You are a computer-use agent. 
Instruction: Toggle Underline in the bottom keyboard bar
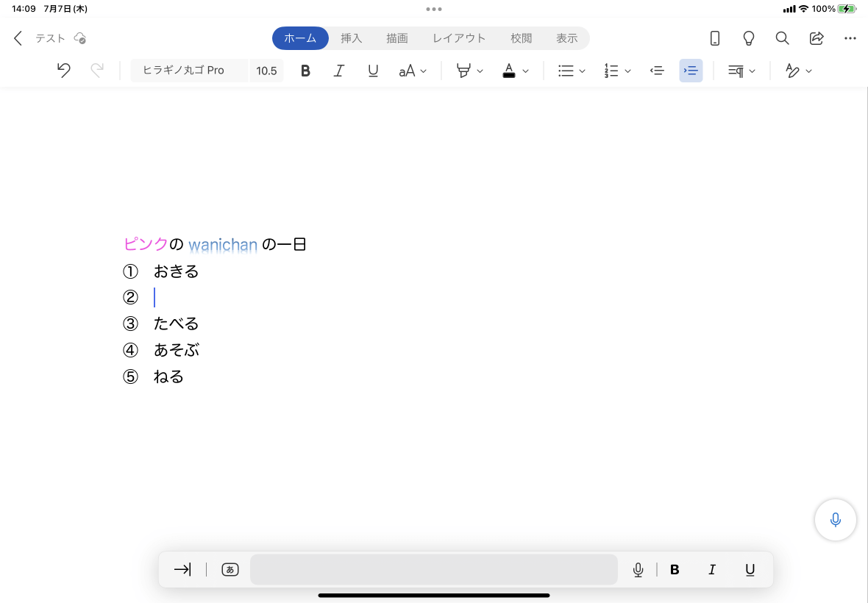click(x=750, y=569)
